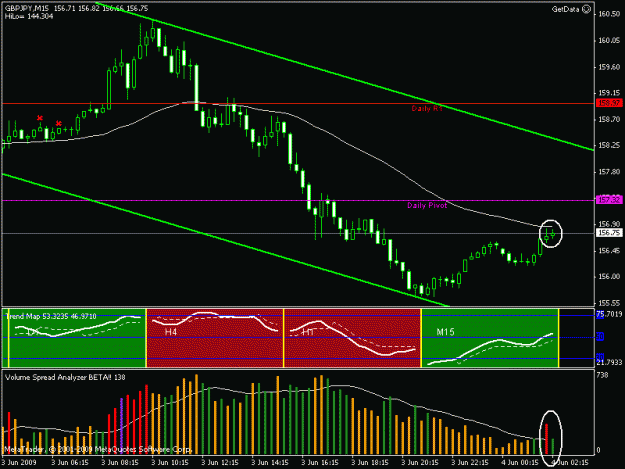Click the 4 Jun 00:15 time label

coord(520,463)
